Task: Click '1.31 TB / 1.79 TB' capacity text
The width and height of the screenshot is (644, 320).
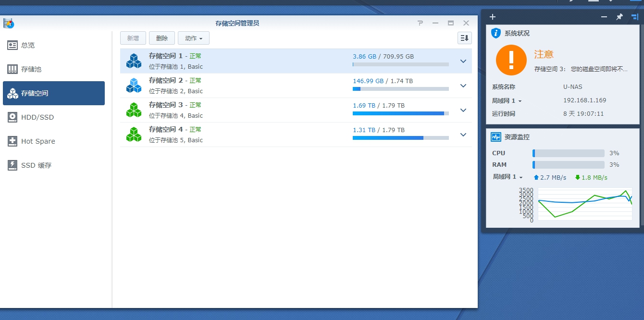Action: [379, 130]
